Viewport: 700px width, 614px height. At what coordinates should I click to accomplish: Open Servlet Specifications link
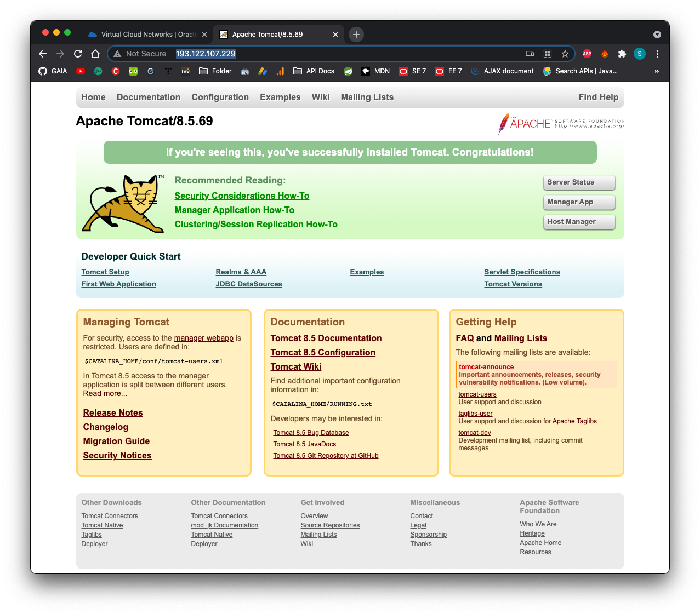522,272
